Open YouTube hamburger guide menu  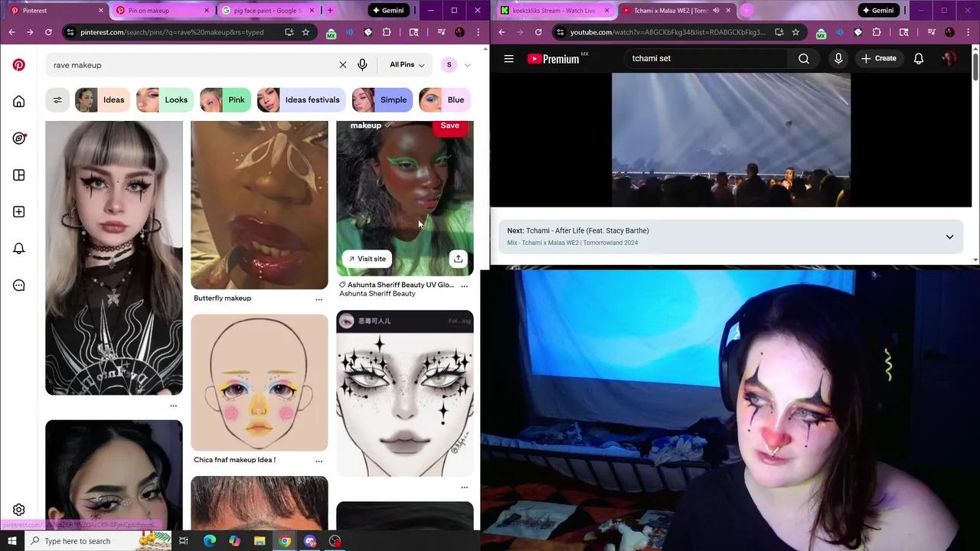[508, 58]
